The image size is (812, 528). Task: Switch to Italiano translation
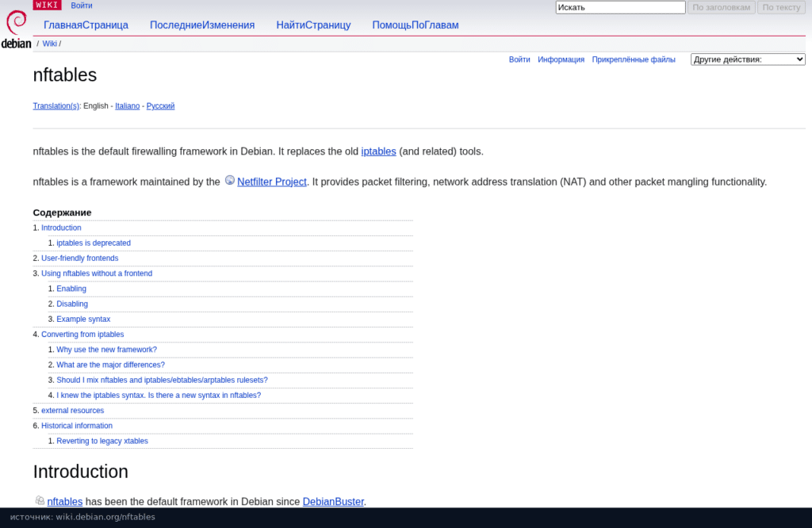(x=128, y=105)
